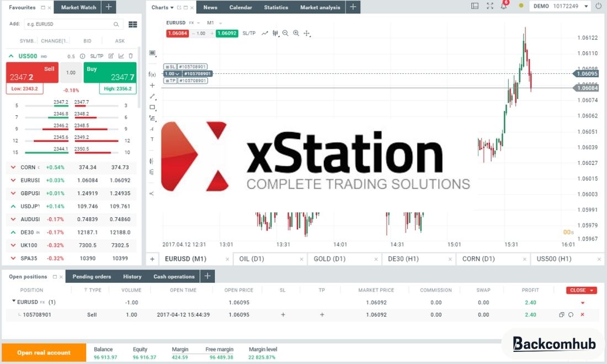Open the Calendar tab
Screen dimensions: 607x364
(x=241, y=7)
